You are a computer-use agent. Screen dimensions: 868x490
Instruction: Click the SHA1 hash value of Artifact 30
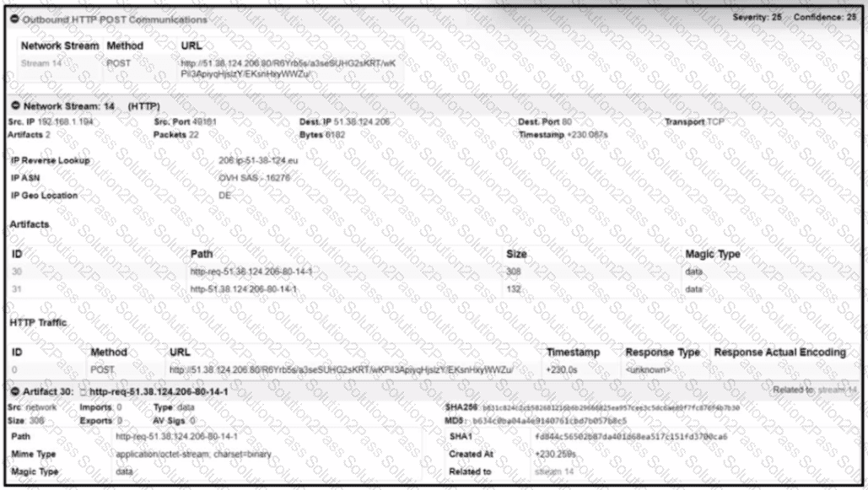pos(631,436)
